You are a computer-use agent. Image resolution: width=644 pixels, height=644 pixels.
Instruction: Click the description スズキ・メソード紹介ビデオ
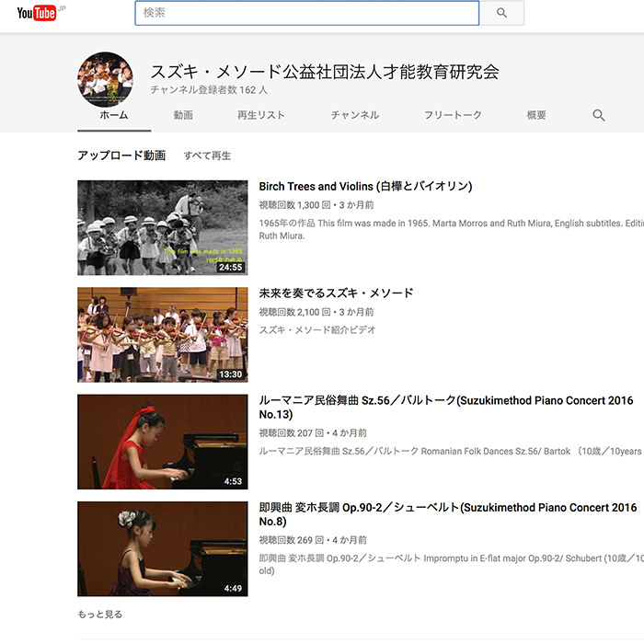[317, 329]
